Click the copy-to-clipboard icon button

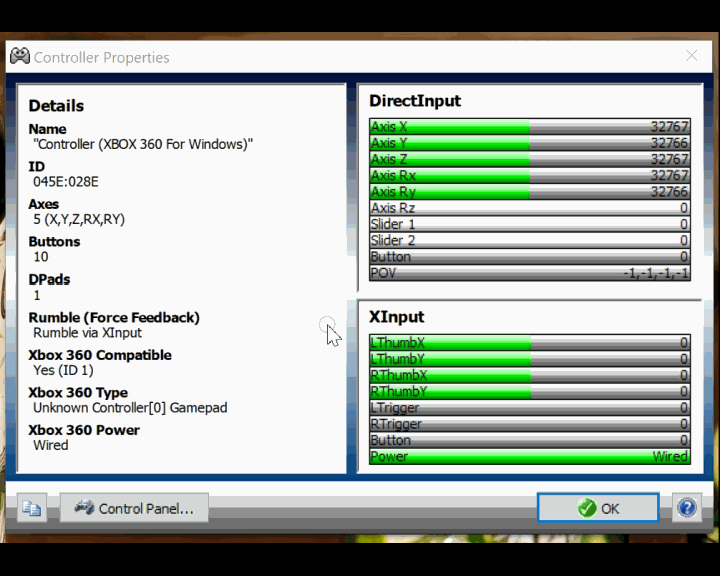[32, 508]
